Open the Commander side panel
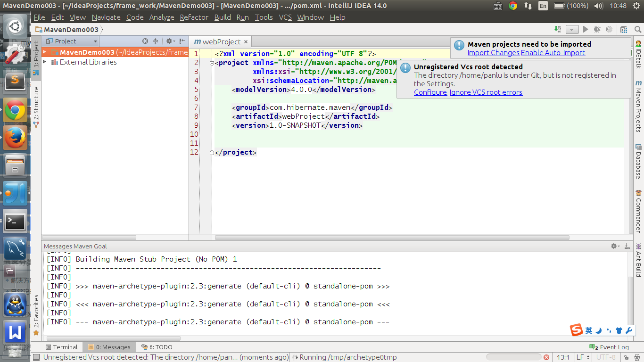Viewport: 644px width, 362px height. (x=638, y=211)
